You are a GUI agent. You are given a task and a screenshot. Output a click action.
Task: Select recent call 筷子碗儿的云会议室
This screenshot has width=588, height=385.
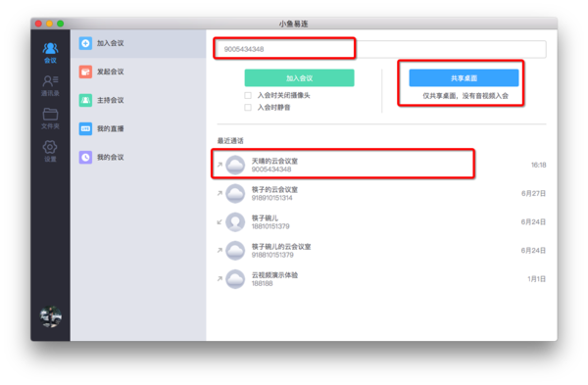(x=381, y=251)
